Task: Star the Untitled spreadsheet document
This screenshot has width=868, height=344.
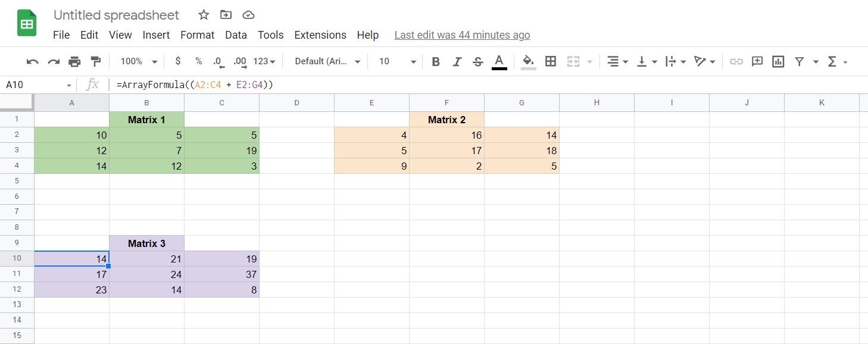Action: [x=203, y=14]
